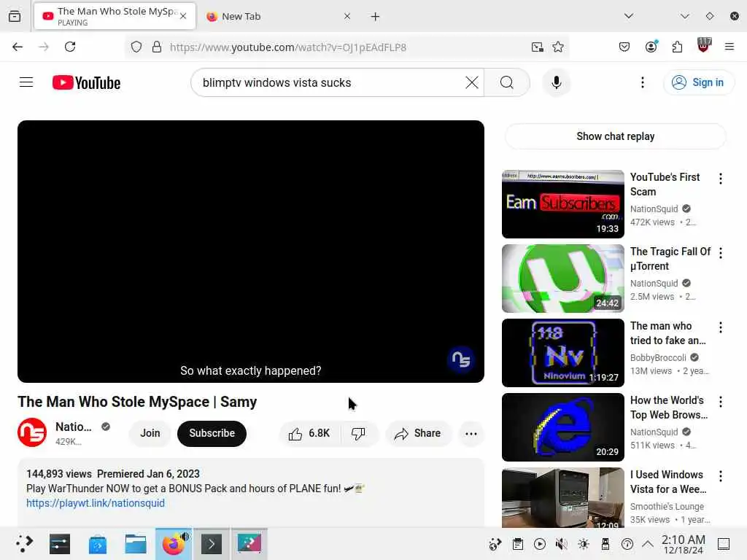Viewport: 747px width, 560px height.
Task: Open Internet Explorer logo video thumbnail
Action: click(x=562, y=427)
